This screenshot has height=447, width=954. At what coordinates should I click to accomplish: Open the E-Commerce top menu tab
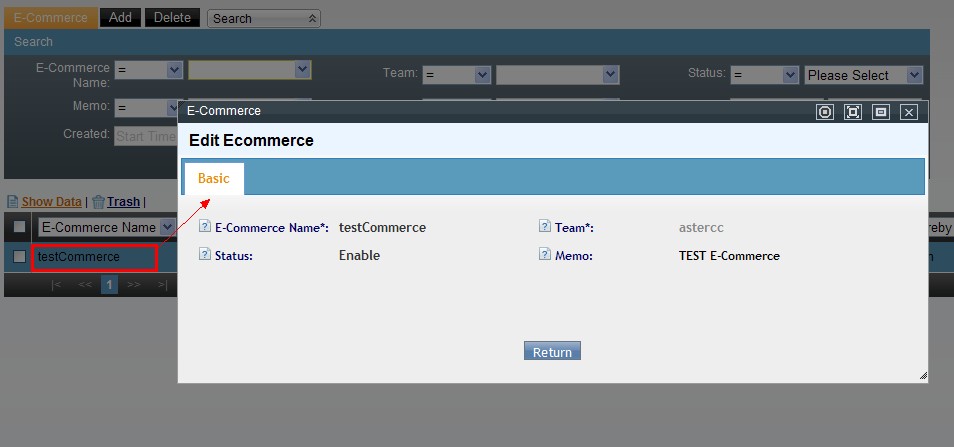pyautogui.click(x=51, y=18)
